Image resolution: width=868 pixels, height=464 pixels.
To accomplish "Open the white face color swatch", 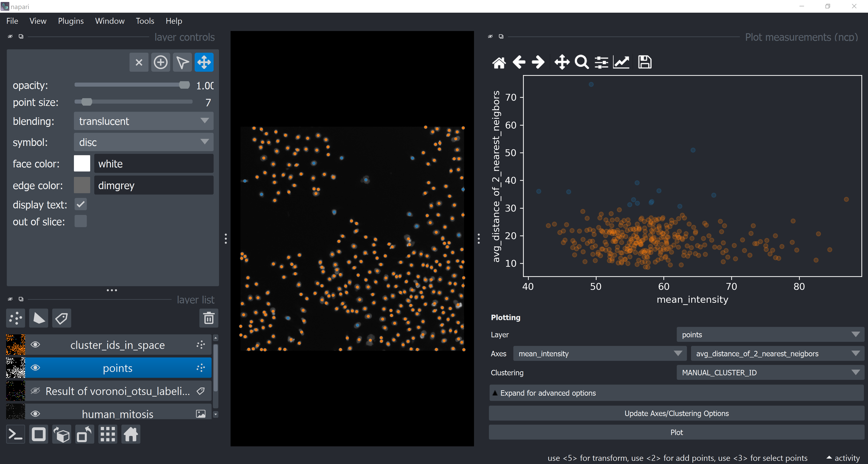I will pos(82,164).
